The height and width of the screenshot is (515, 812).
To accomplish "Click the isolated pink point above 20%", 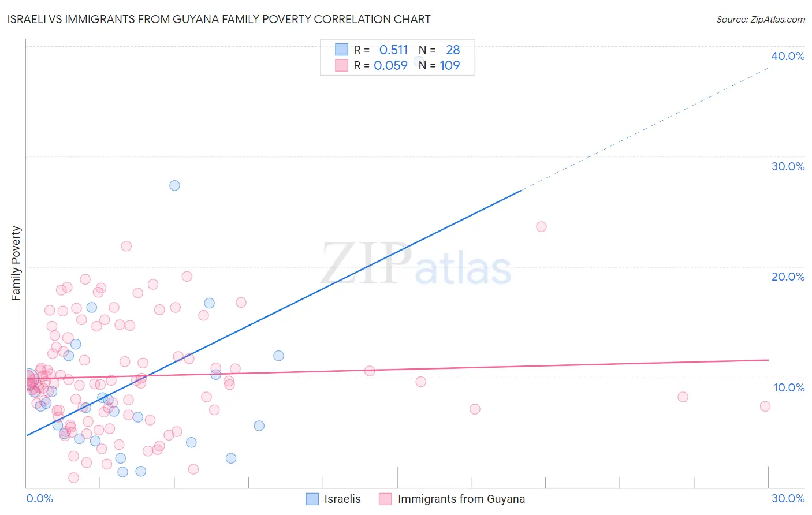I will (x=541, y=226).
